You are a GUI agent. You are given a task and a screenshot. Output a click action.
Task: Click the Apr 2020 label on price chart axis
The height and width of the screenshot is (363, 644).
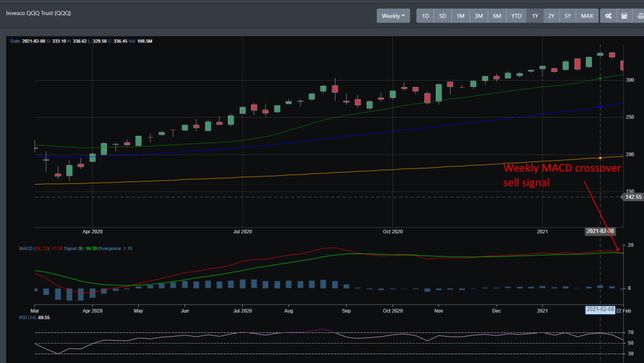pyautogui.click(x=93, y=232)
